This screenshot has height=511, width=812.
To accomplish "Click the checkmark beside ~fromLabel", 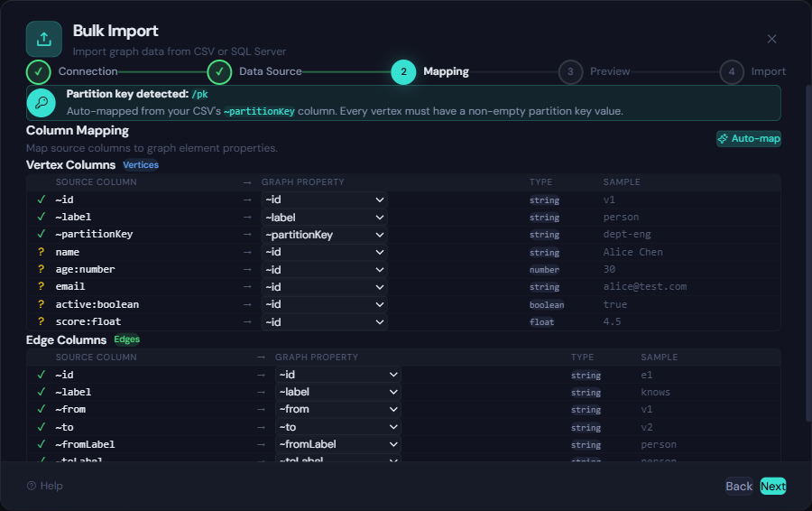I will (x=42, y=444).
